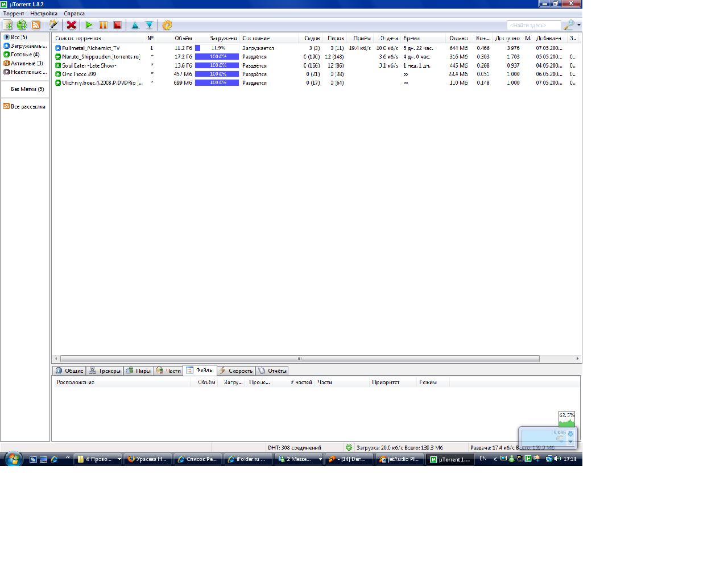Viewport: 728px width, 582px height.
Task: Click the horizontal scrollbar of torrent list
Action: [x=300, y=359]
